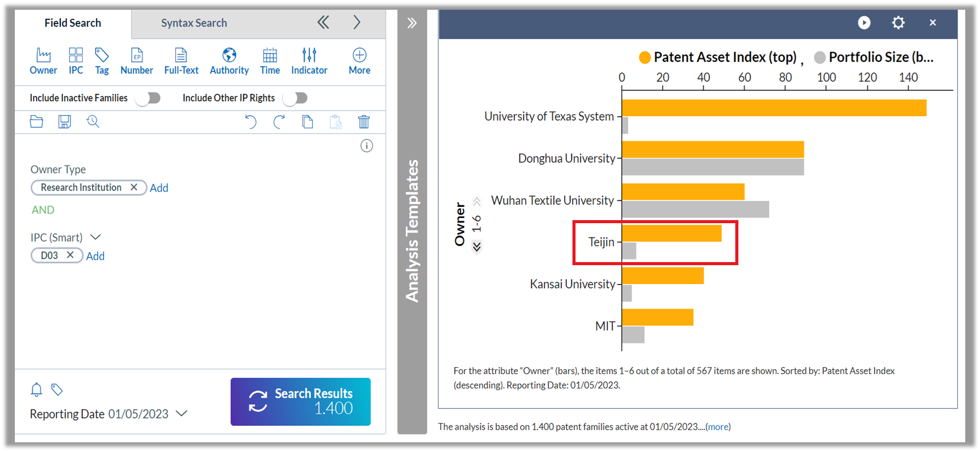Screen dimensions: 980x452
Task: Redo the search change
Action: coord(279,122)
